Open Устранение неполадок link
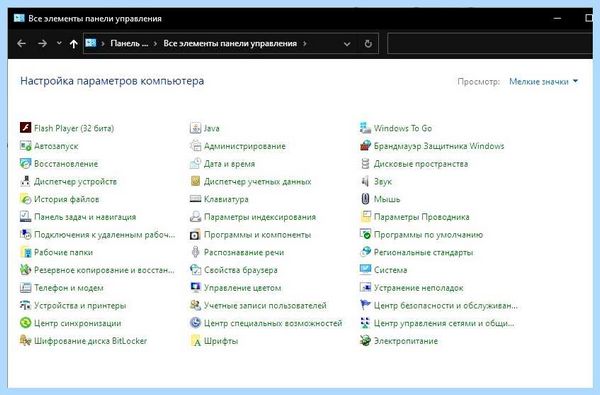The image size is (600, 395). (x=419, y=288)
